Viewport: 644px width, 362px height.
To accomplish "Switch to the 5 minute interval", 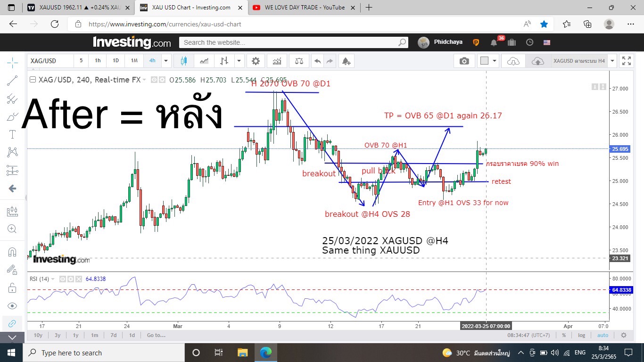I will click(x=81, y=61).
